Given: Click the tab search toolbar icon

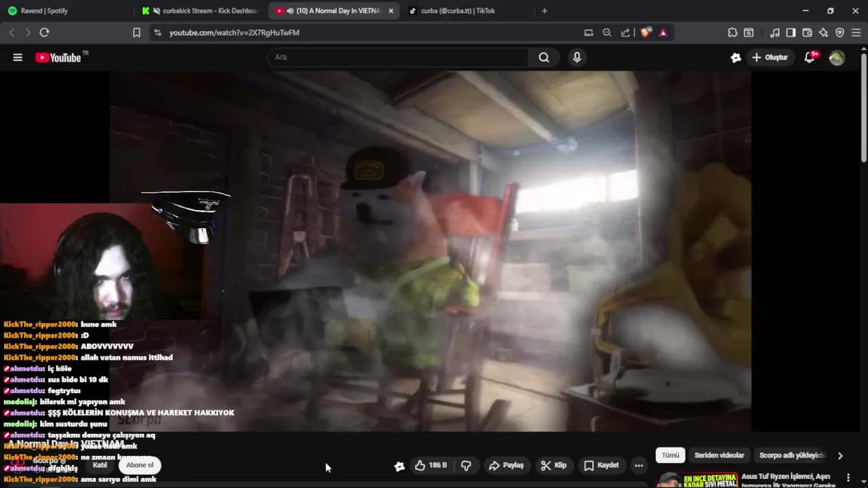Looking at the screenshot, I should click(x=749, y=33).
